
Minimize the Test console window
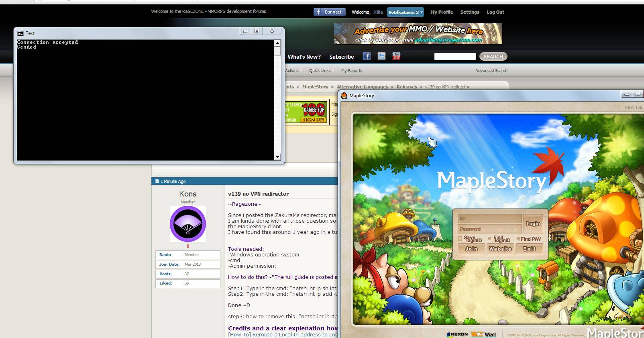pyautogui.click(x=246, y=31)
